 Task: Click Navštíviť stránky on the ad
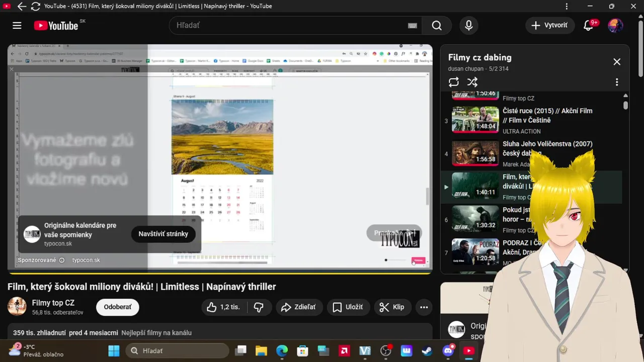pyautogui.click(x=164, y=234)
